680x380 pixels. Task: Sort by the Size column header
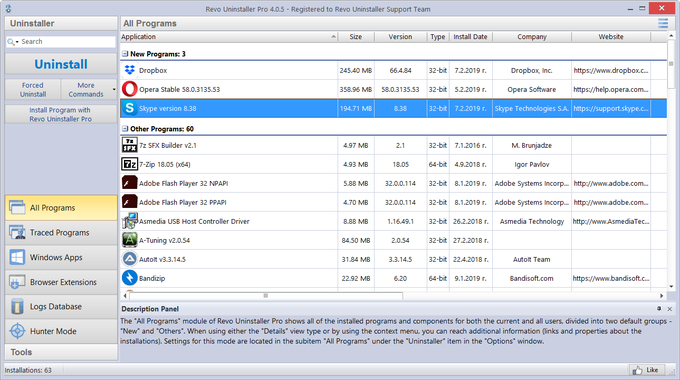coord(356,37)
